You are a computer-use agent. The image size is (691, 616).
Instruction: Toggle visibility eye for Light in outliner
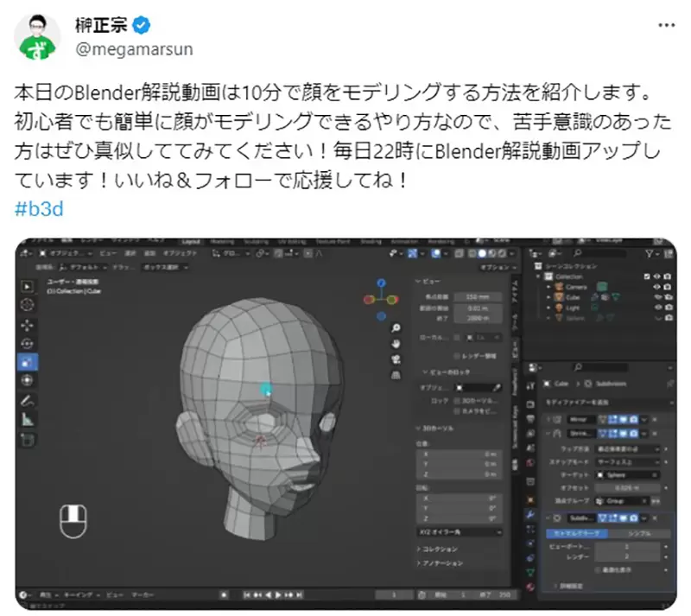click(x=658, y=308)
